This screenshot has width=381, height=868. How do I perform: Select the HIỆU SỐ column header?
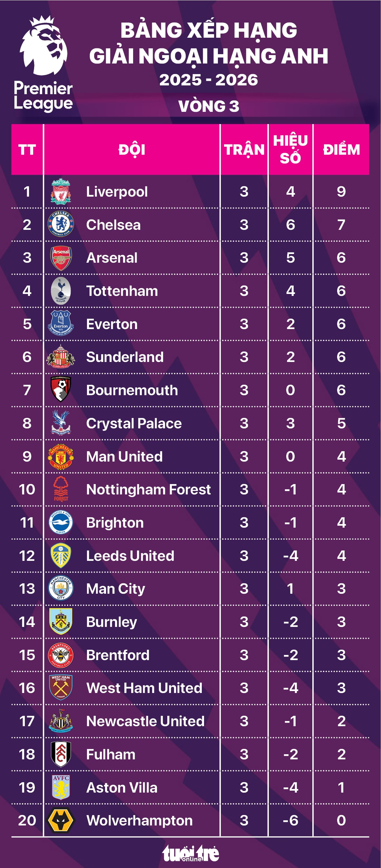coord(290,149)
